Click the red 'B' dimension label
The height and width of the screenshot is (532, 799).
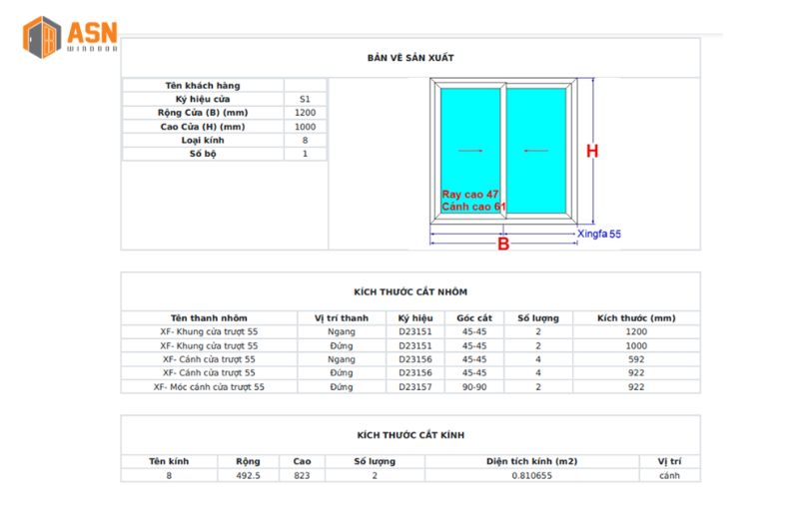[503, 244]
